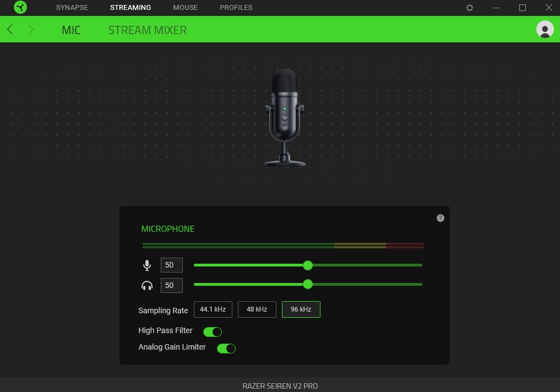Viewport: 560px width, 392px height.
Task: Click the help question mark icon
Action: coord(440,218)
